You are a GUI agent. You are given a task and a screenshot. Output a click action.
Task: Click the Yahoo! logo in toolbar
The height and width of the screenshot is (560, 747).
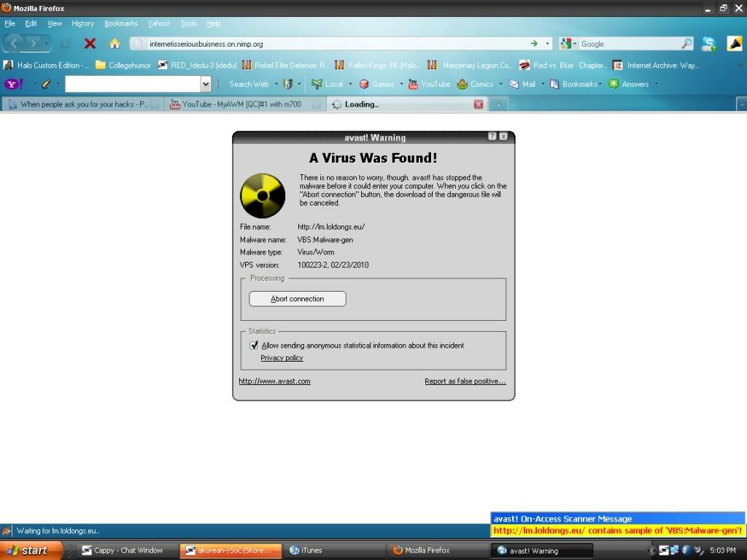point(14,85)
